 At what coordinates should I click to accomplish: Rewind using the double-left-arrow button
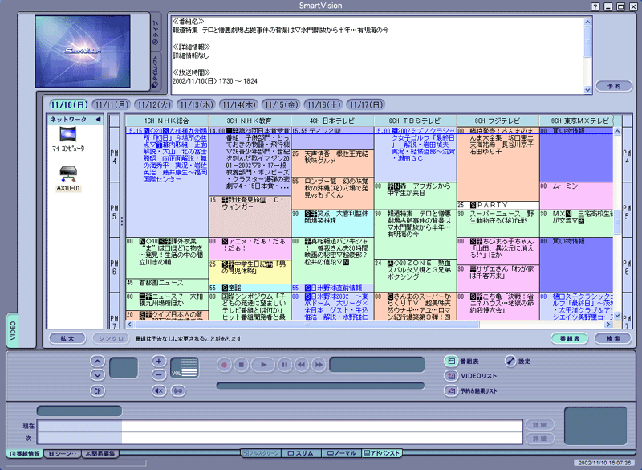coord(302,364)
